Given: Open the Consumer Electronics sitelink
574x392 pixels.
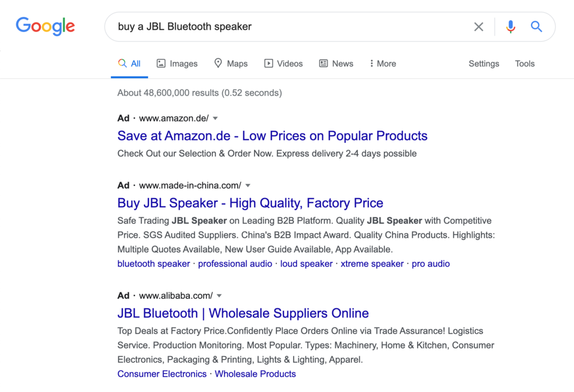Looking at the screenshot, I should pos(161,373).
